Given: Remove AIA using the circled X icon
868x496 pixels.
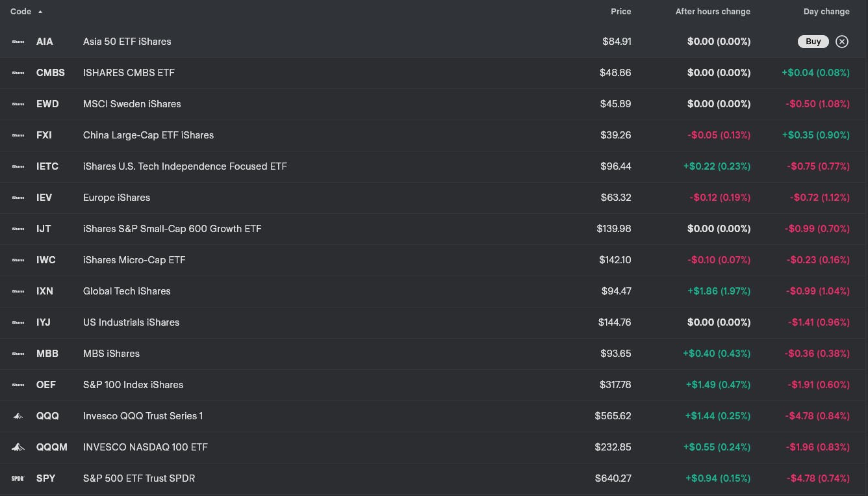Looking at the screenshot, I should coord(842,42).
